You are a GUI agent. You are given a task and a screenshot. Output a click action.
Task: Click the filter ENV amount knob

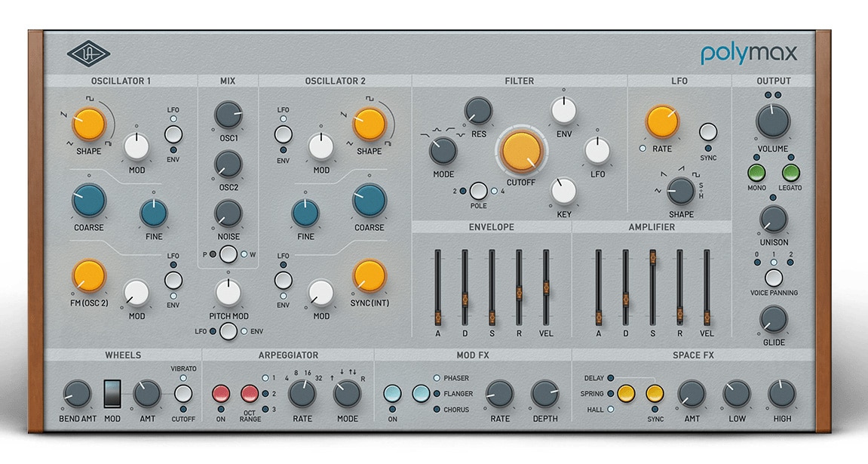point(563,110)
